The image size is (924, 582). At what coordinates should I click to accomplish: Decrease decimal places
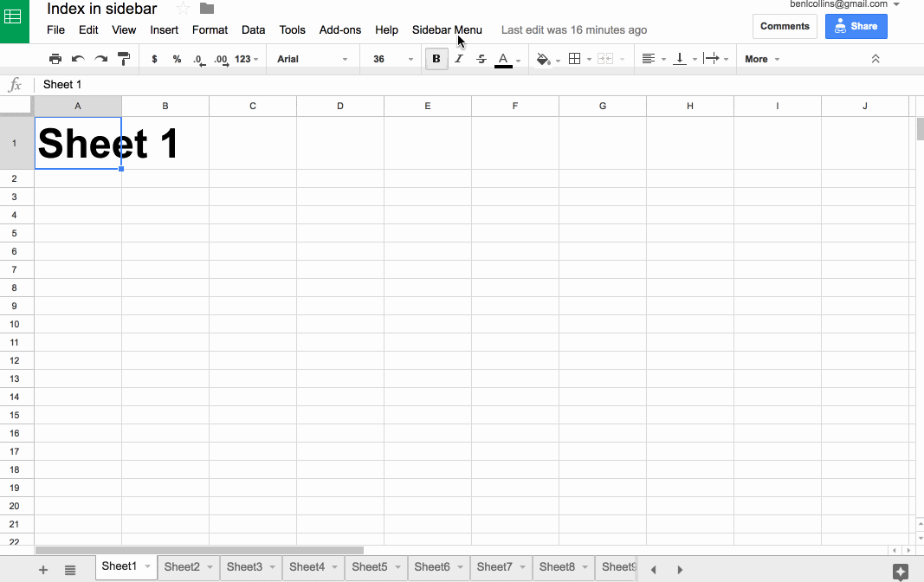197,60
